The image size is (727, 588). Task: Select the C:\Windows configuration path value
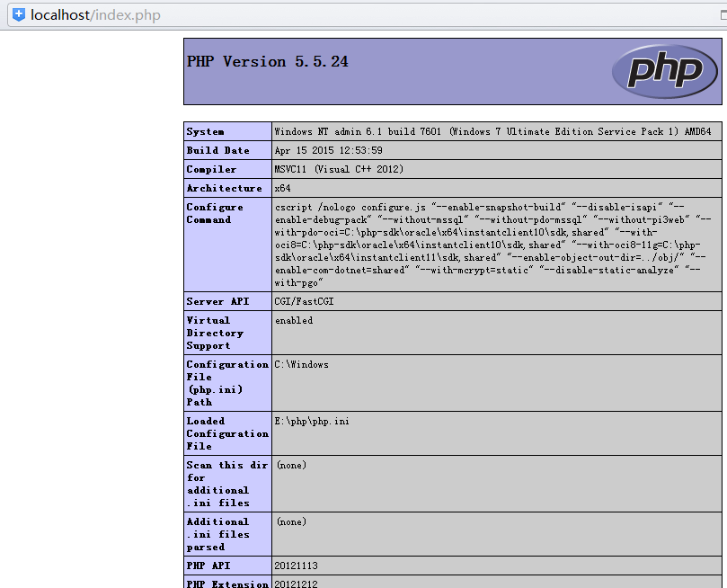point(302,365)
